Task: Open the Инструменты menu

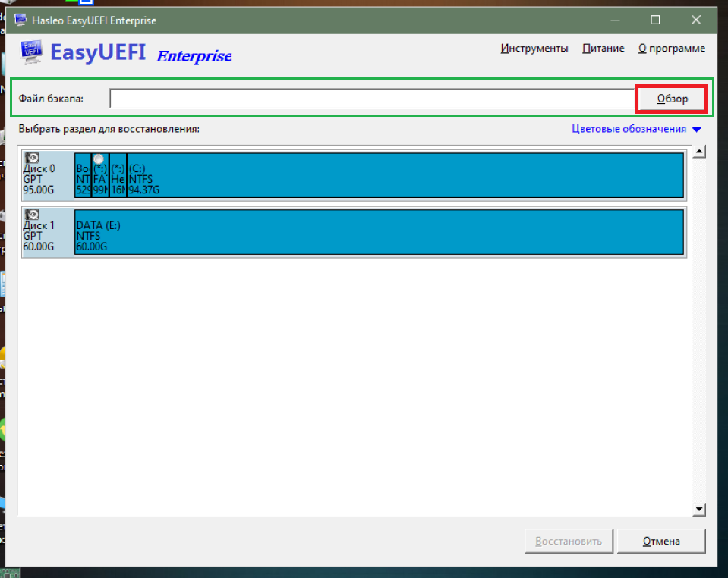Action: (x=534, y=49)
